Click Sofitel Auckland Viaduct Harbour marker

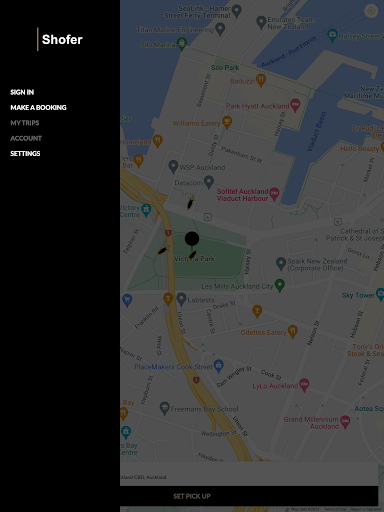pos(274,194)
